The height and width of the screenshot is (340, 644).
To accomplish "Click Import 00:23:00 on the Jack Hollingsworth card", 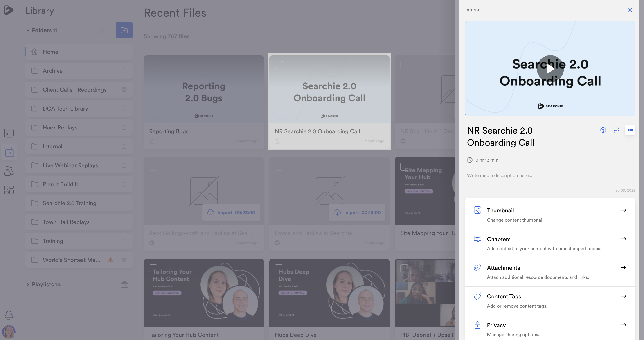I will (231, 212).
